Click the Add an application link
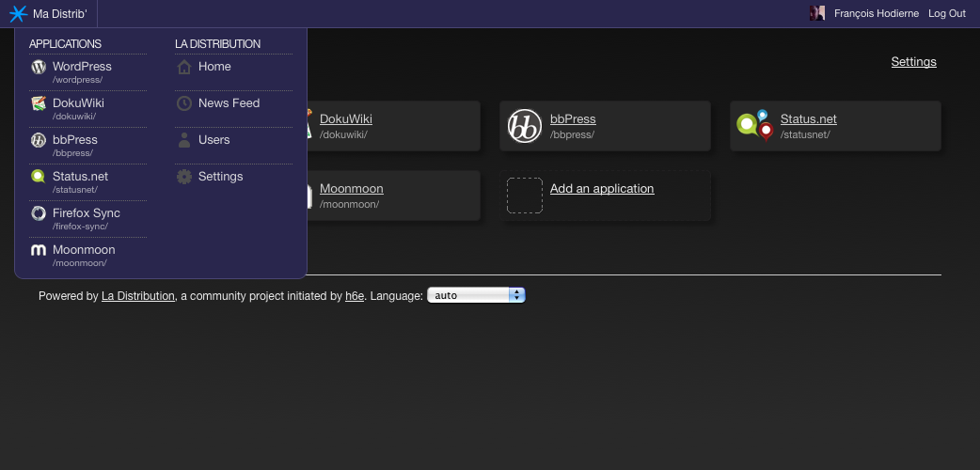The image size is (980, 470). 601,189
